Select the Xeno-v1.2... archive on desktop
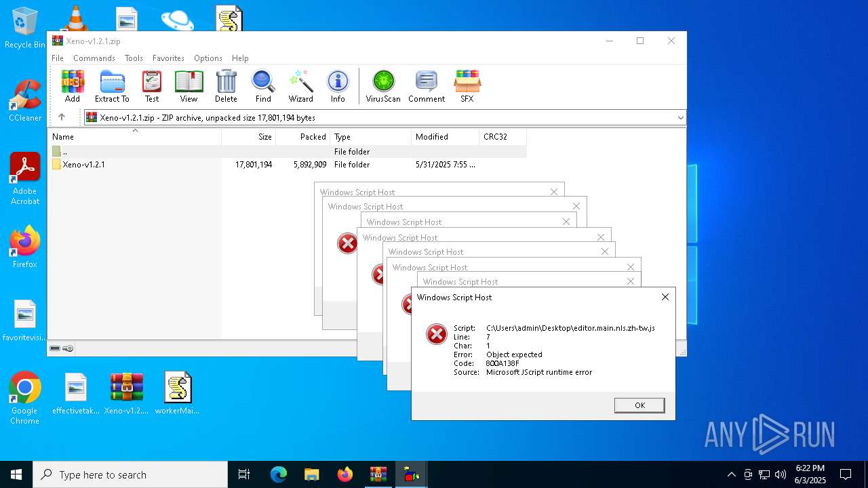868x488 pixels. click(127, 393)
